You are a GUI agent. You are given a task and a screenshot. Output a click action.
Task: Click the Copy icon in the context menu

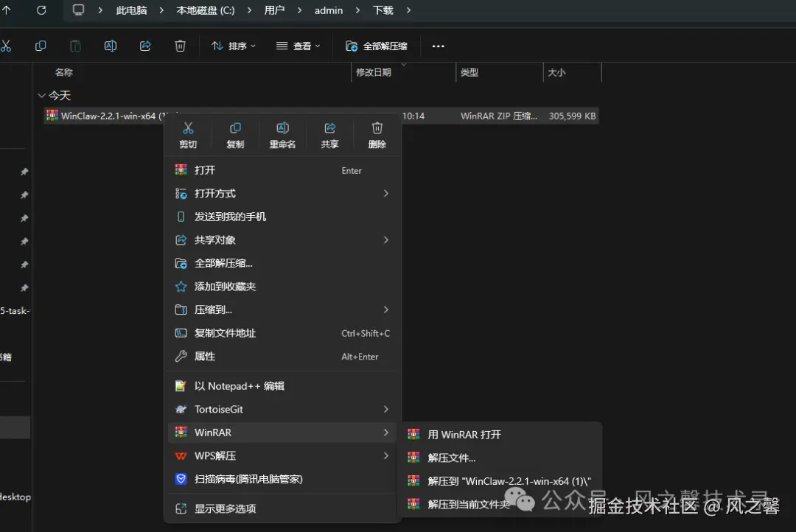click(x=235, y=128)
